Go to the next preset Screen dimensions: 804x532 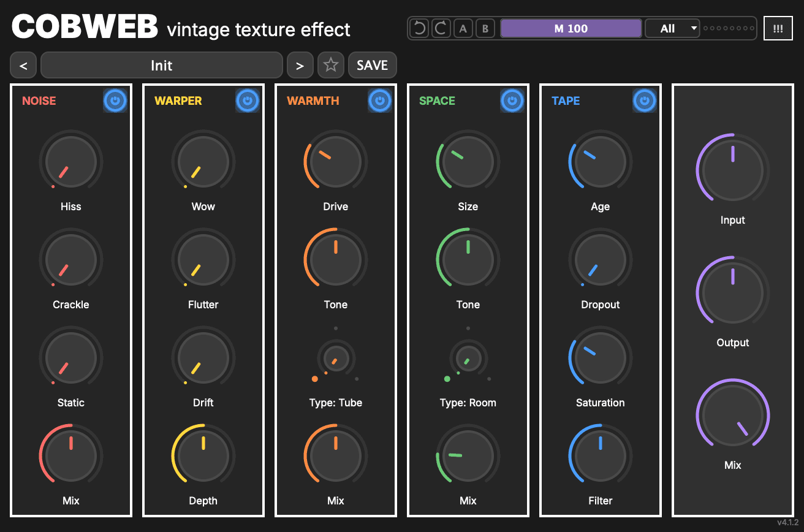[x=300, y=65]
